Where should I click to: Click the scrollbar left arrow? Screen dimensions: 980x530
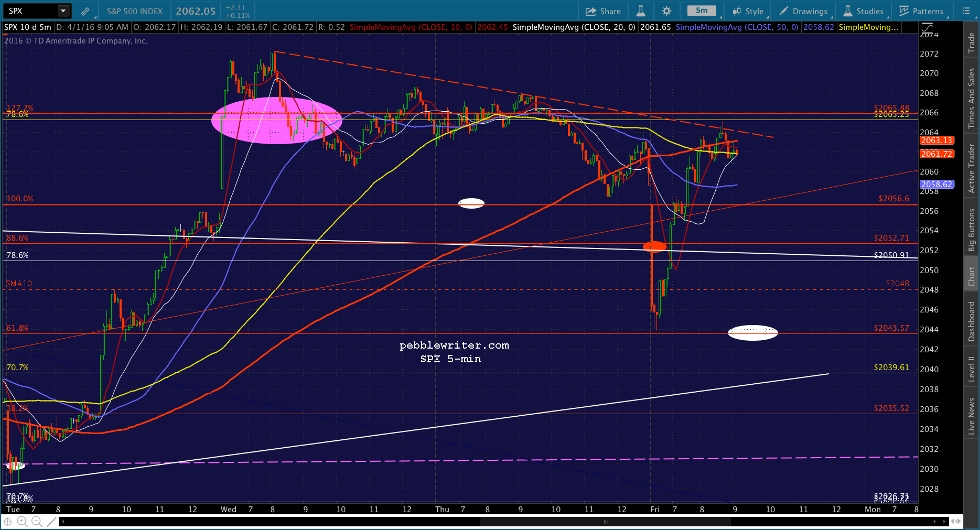click(63, 522)
